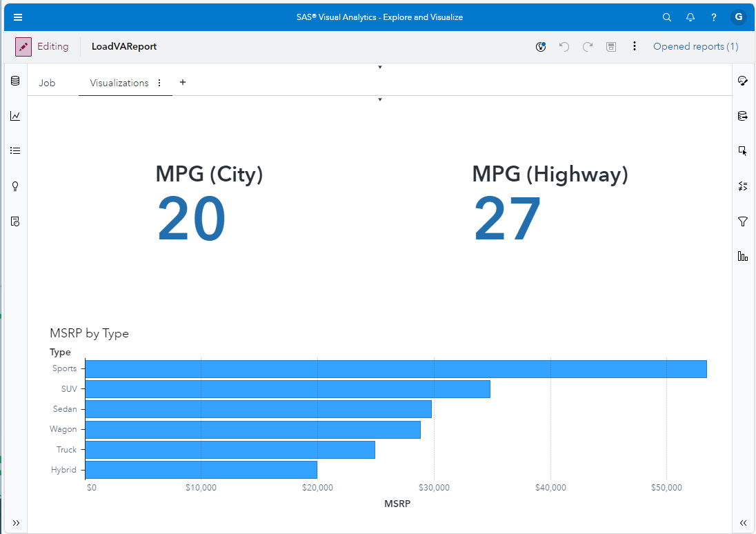
Task: Open the Data pane from left sidebar
Action: 15,81
